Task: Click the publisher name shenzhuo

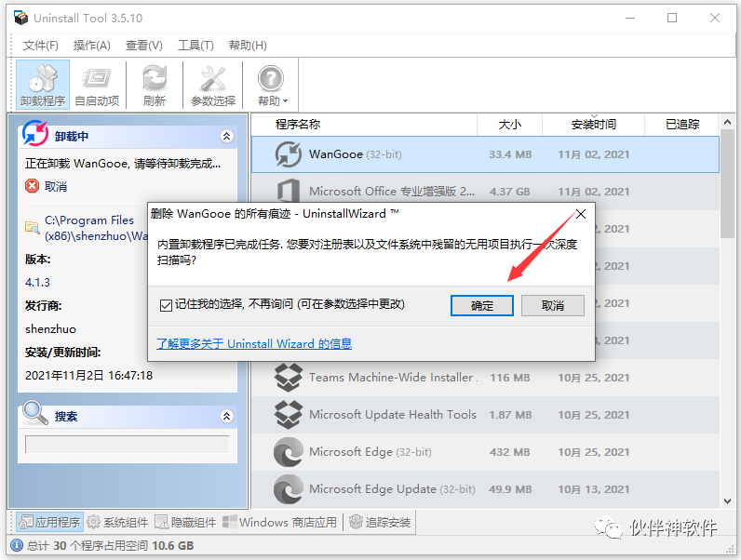Action: [50, 328]
